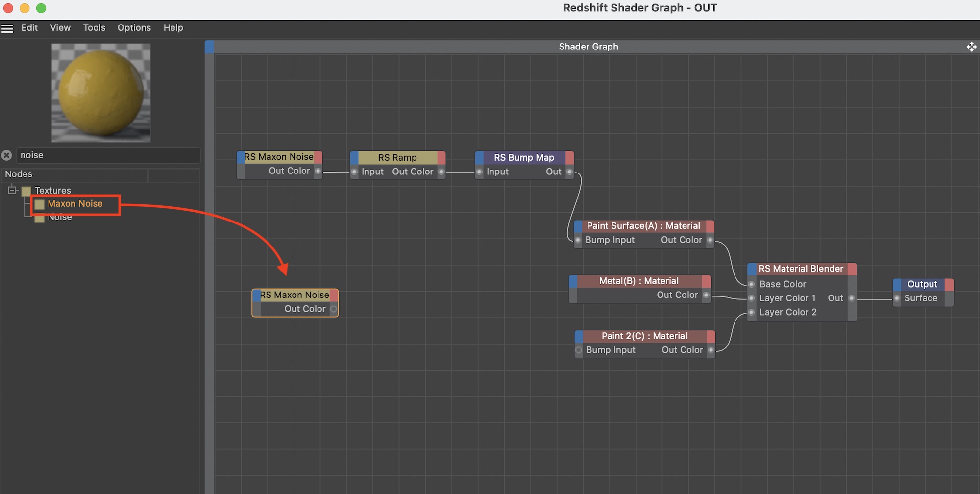
Task: Click the material preview sphere thumbnail
Action: click(x=101, y=93)
